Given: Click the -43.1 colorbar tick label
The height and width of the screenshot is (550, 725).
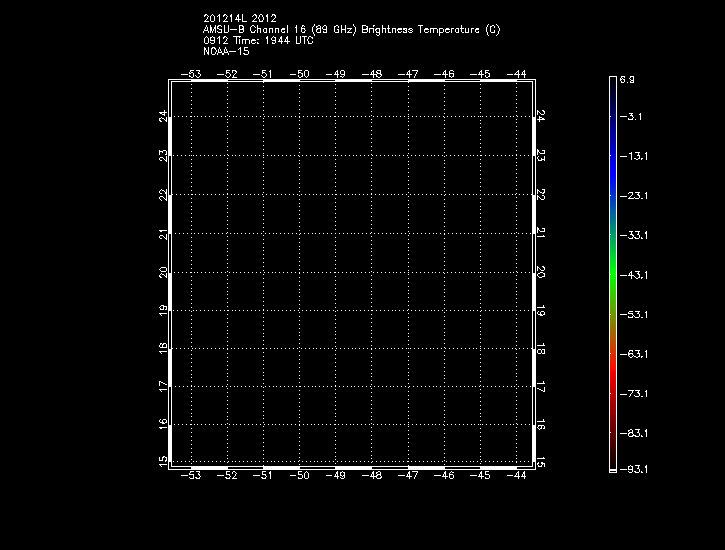Looking at the screenshot, I should [x=633, y=274].
